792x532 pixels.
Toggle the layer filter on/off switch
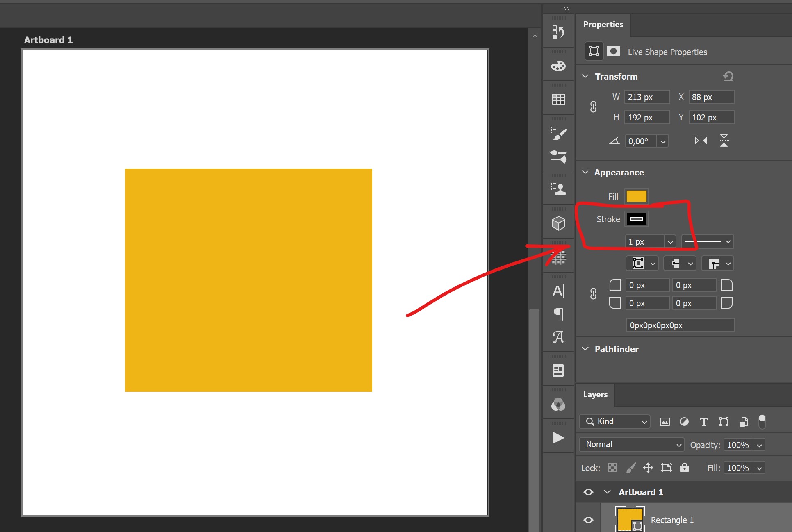coord(762,421)
